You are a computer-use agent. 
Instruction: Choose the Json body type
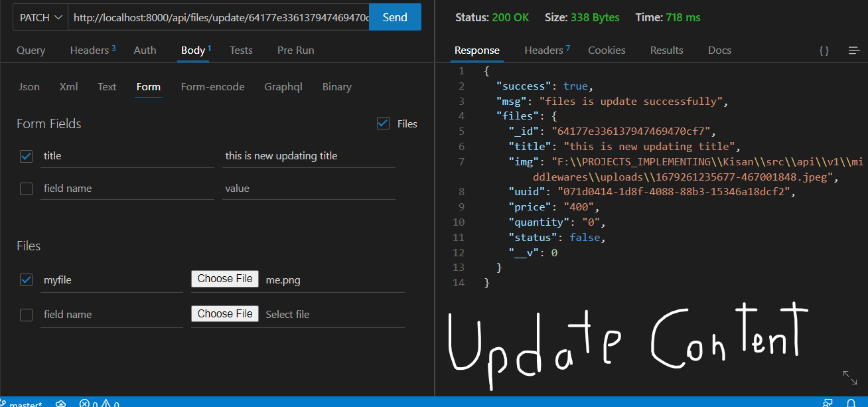pos(29,86)
